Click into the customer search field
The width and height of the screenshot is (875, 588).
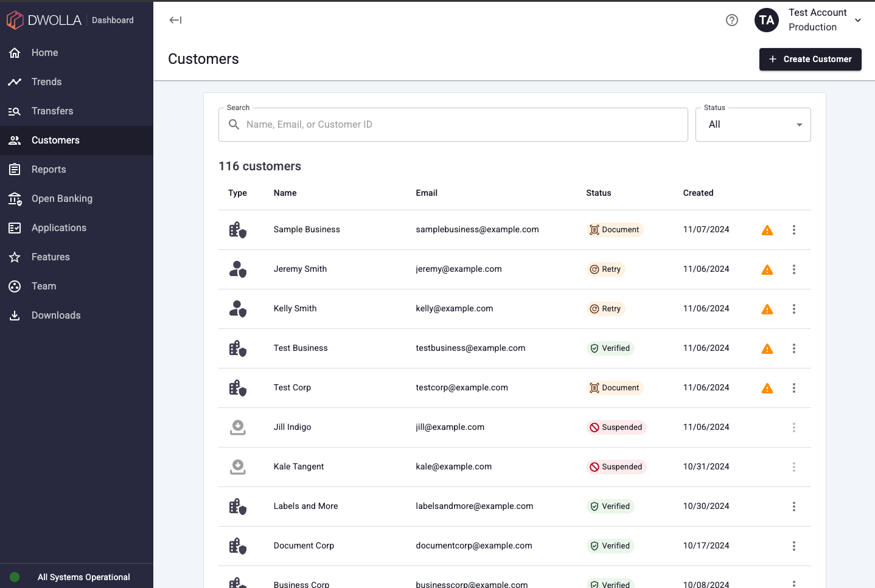pos(453,124)
